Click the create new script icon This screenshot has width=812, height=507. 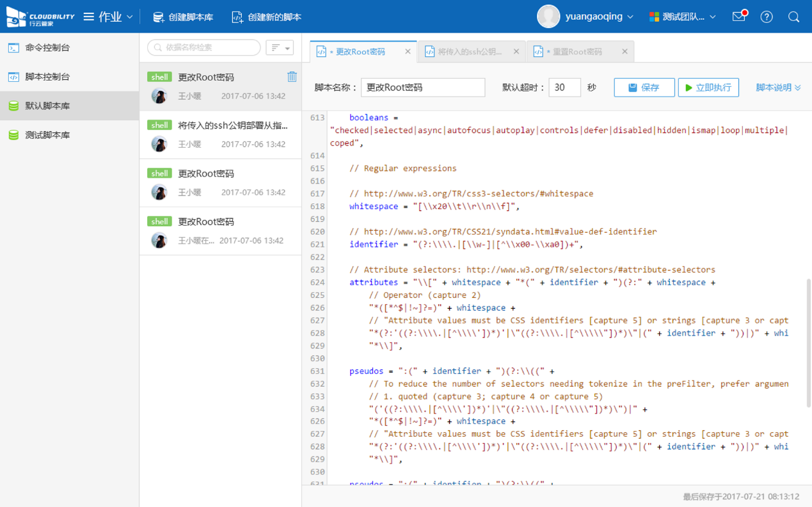(237, 17)
